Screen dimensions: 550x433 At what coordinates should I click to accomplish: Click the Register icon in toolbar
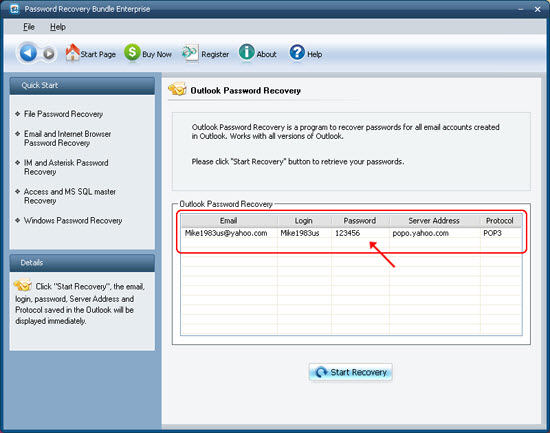pos(190,53)
